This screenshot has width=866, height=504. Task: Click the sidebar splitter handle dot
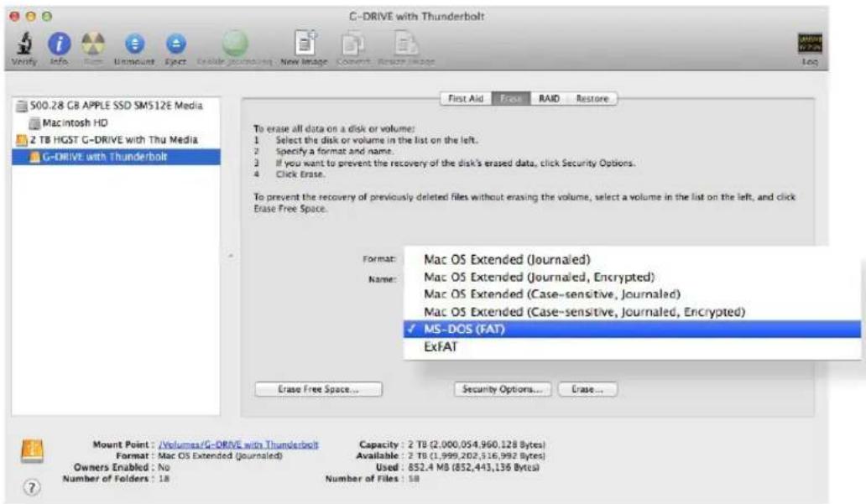(x=231, y=256)
